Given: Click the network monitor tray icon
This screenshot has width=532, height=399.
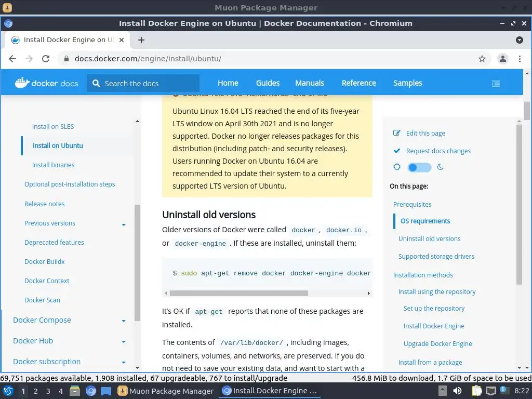Looking at the screenshot, I should click(x=490, y=391).
